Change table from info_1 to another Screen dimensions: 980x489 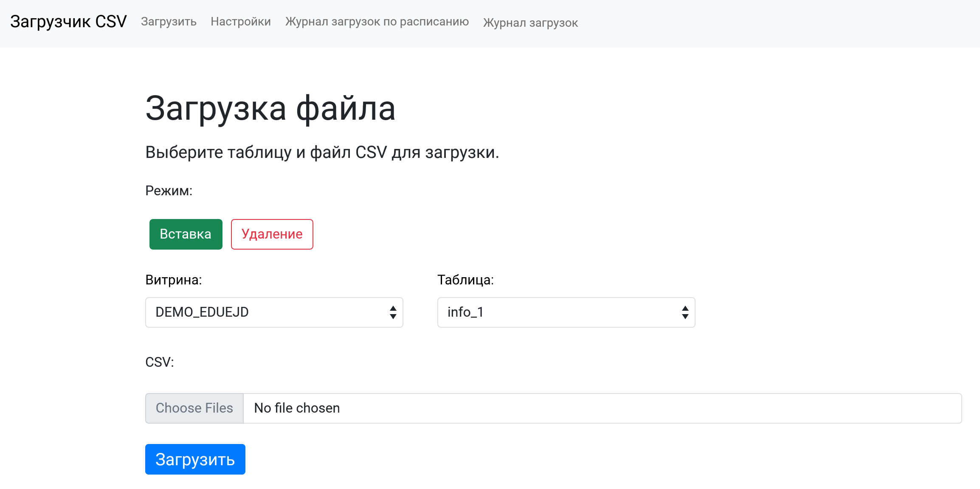pos(566,312)
